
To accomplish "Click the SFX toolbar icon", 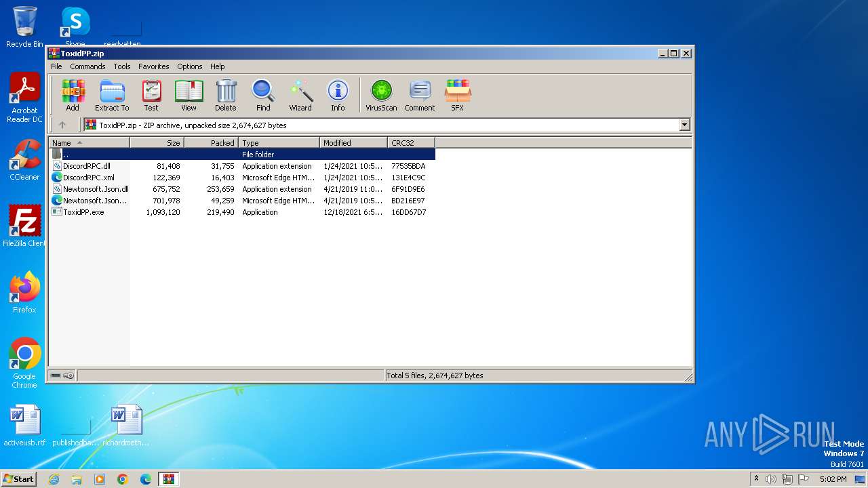I will pyautogui.click(x=458, y=95).
